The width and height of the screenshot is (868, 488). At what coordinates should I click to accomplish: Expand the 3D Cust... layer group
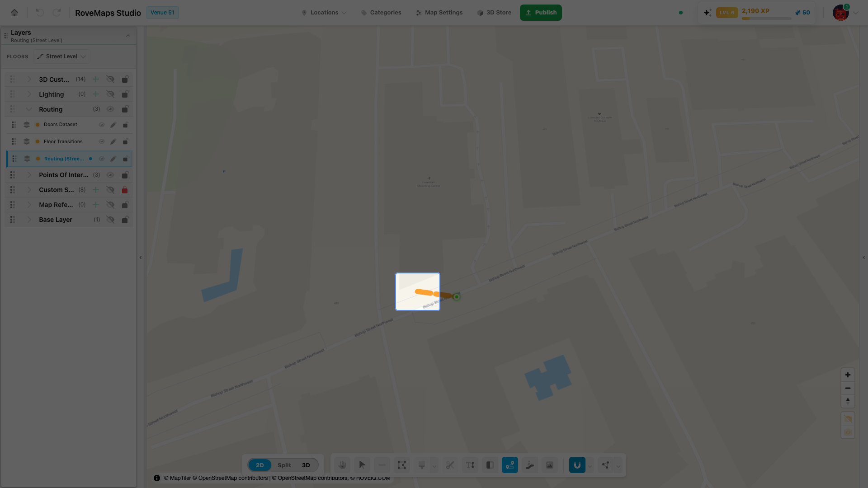(29, 80)
